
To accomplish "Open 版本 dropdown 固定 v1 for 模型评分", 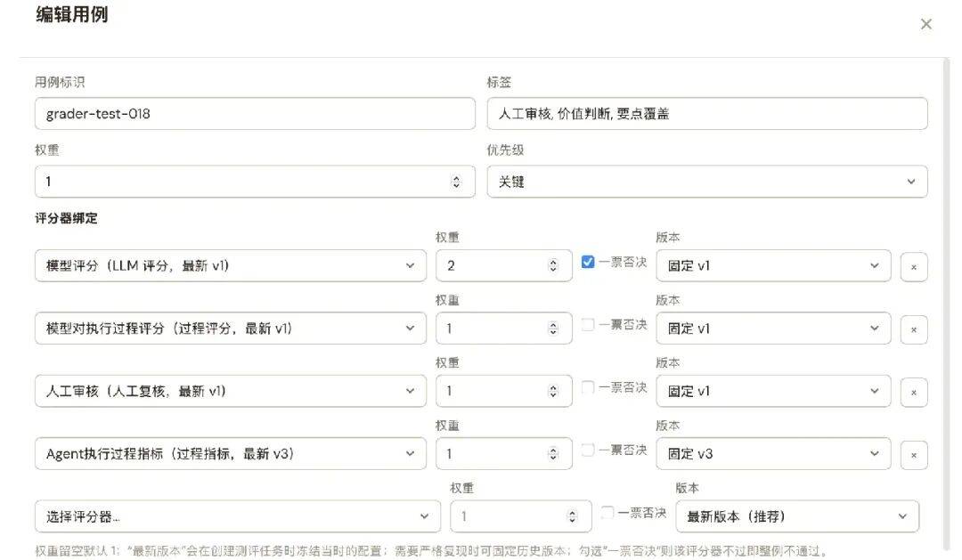I will (x=773, y=265).
